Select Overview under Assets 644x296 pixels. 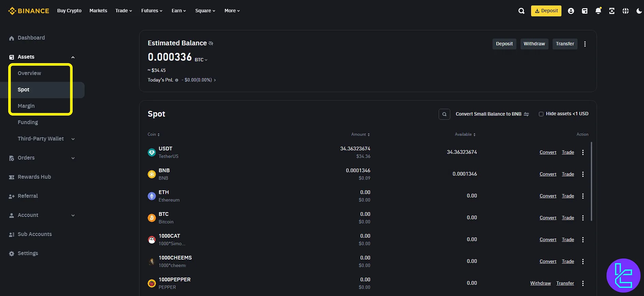pos(29,73)
